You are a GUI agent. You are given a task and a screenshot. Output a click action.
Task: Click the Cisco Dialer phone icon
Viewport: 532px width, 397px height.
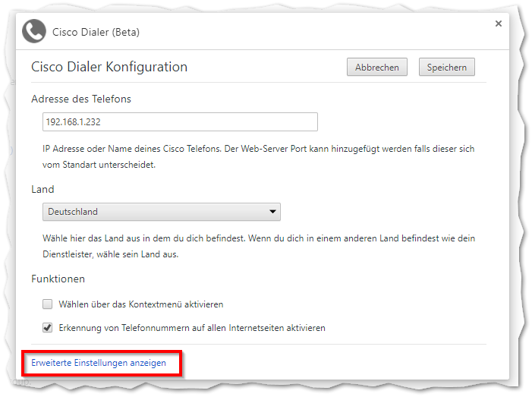coord(34,32)
